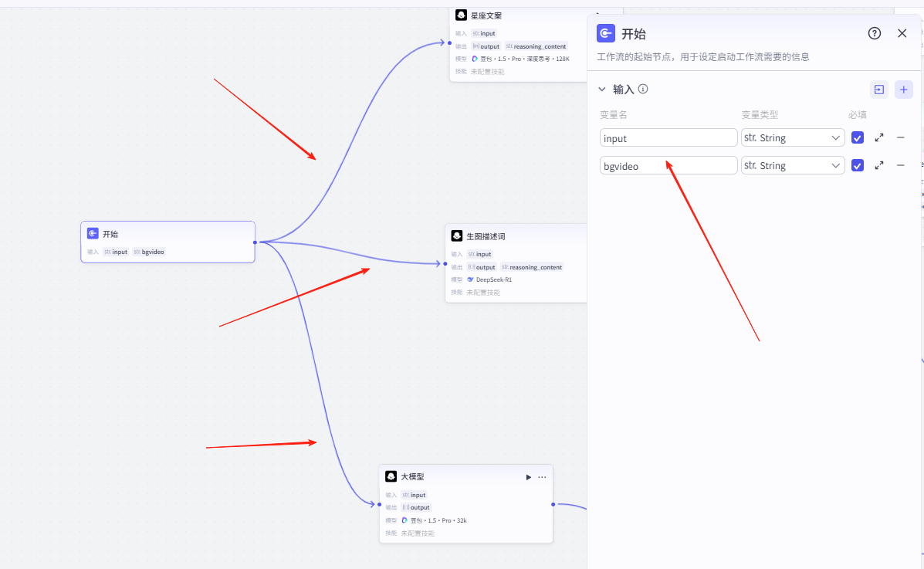Click the info icon next to 输入
Screen dimensions: 924x569
[x=643, y=89]
